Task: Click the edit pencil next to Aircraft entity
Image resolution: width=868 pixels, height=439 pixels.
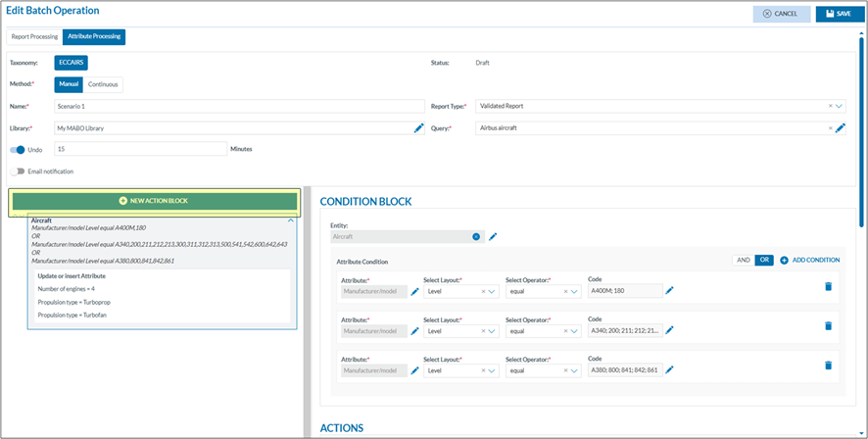Action: [x=493, y=236]
